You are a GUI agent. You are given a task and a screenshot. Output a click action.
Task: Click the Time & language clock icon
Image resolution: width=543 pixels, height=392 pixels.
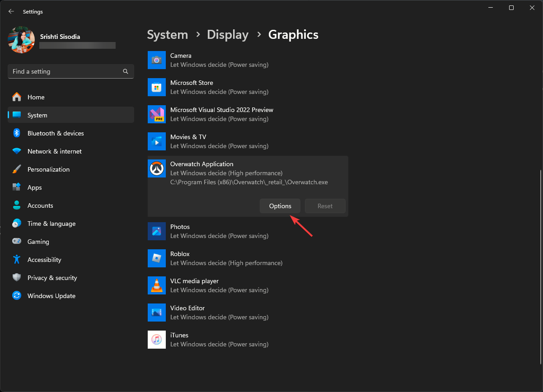pyautogui.click(x=17, y=224)
